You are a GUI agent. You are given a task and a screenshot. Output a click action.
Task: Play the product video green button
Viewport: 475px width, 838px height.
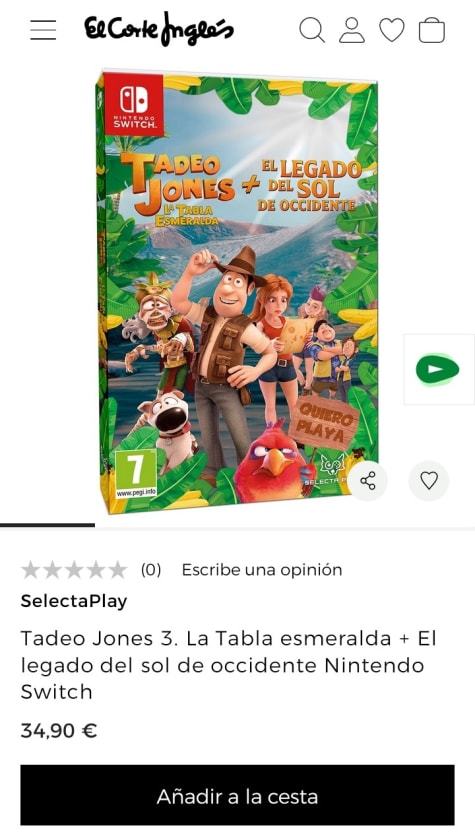(x=438, y=369)
